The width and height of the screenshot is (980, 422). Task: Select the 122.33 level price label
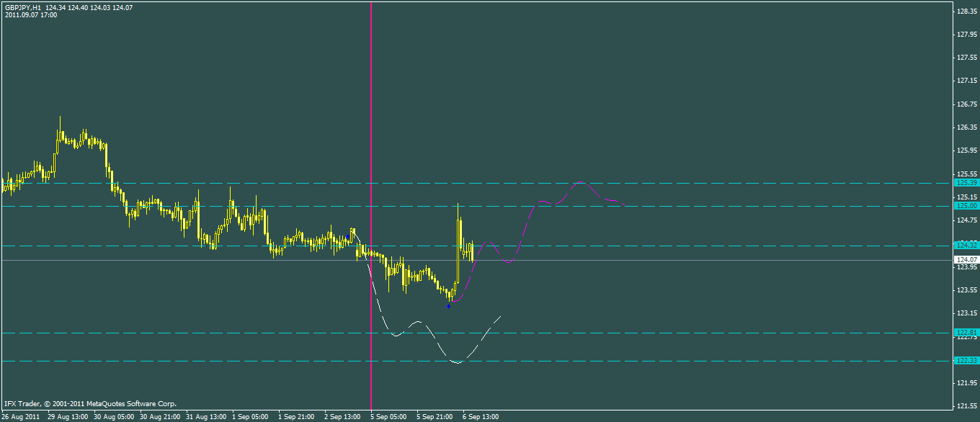coord(966,360)
